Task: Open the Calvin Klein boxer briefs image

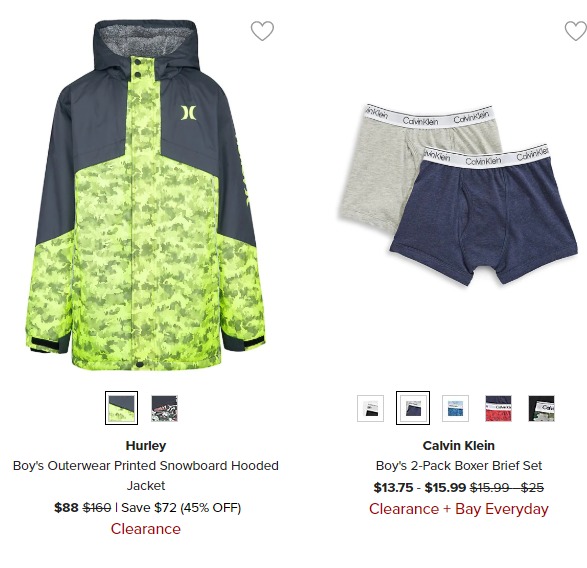Action: point(459,195)
